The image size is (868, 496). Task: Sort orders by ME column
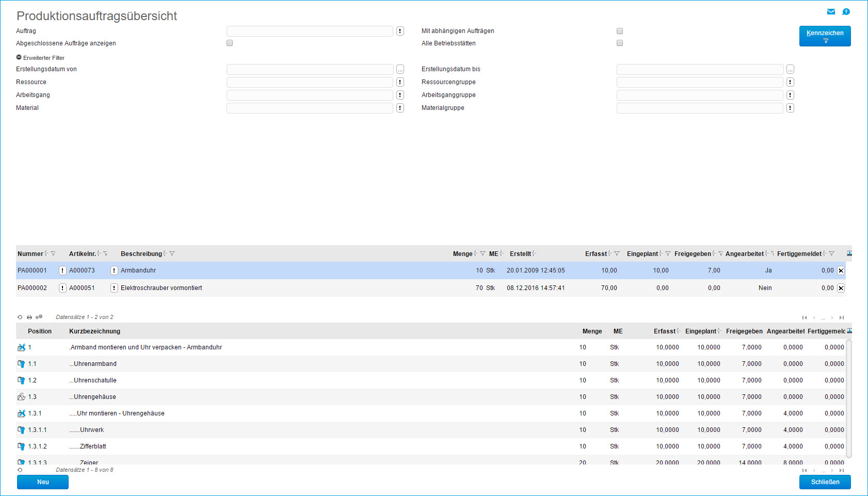(x=502, y=253)
